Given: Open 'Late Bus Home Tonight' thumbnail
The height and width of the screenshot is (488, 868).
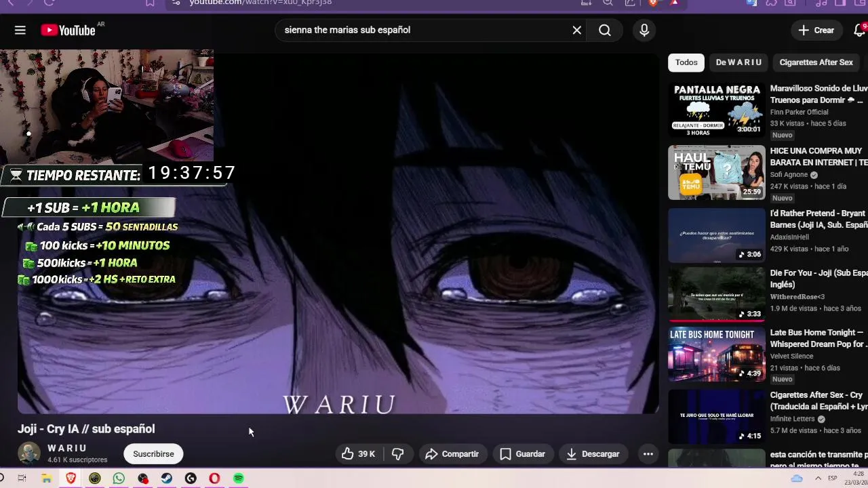Looking at the screenshot, I should pyautogui.click(x=716, y=354).
